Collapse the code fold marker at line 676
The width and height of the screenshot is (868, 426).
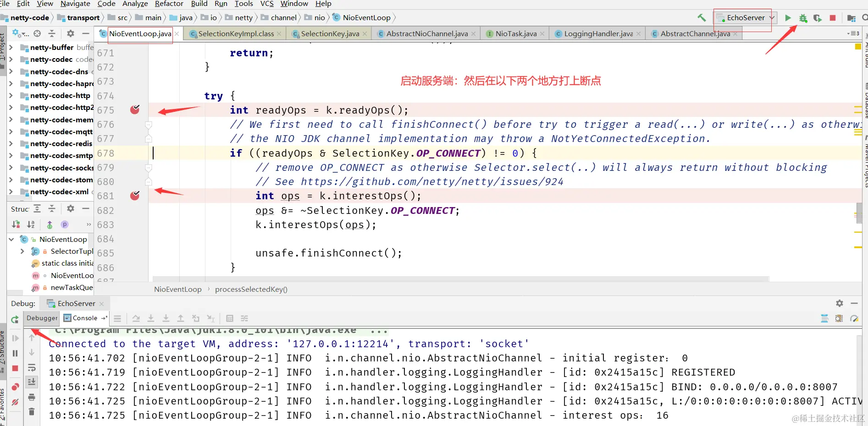click(x=148, y=125)
